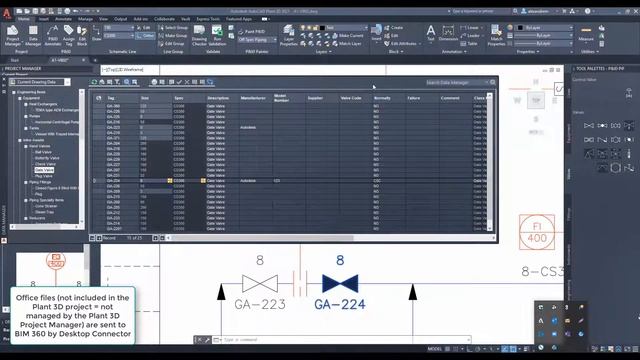The height and width of the screenshot is (360, 640).
Task: Open the Collaborate ribbon tab
Action: [x=164, y=19]
